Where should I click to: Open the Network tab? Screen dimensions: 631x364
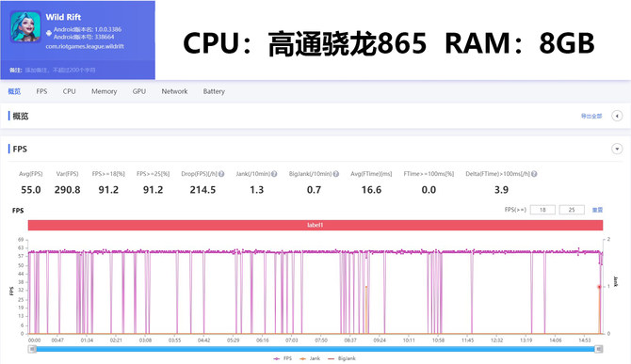[174, 91]
